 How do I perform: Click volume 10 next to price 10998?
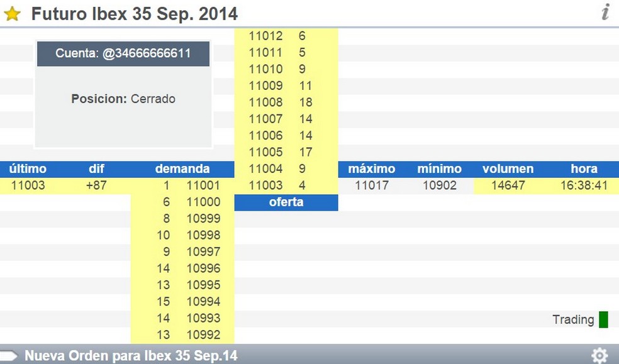point(164,235)
